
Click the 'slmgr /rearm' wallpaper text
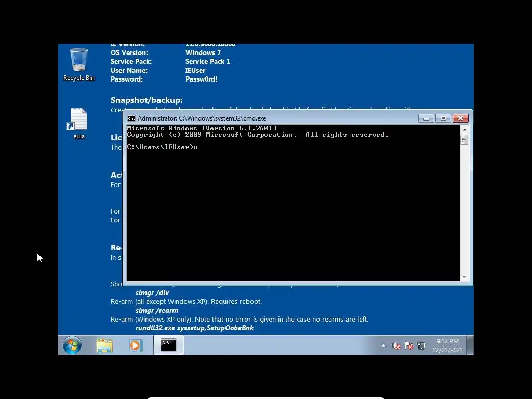(157, 310)
